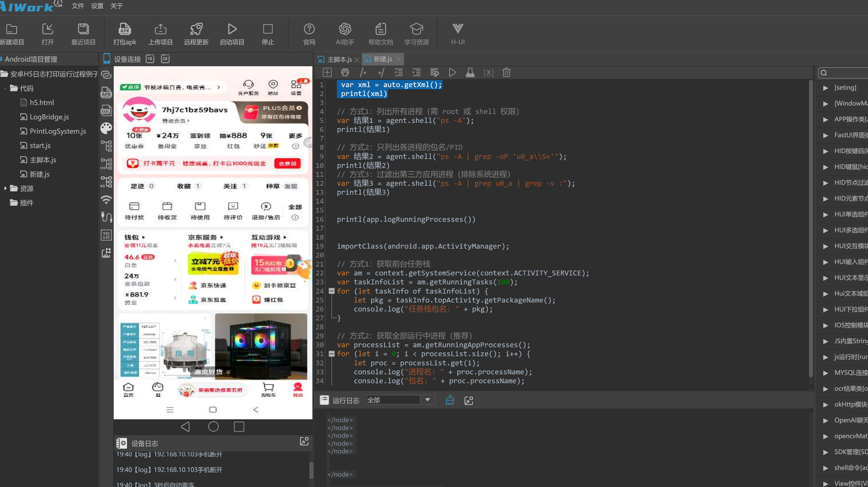Open the 关于 menu
This screenshot has width=868, height=487.
[x=116, y=6]
